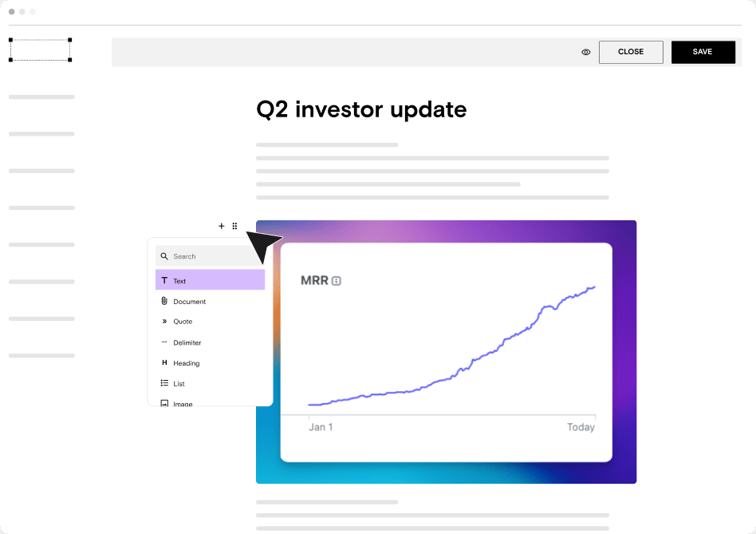Click the SAVE button
The height and width of the screenshot is (534, 756).
(x=703, y=52)
